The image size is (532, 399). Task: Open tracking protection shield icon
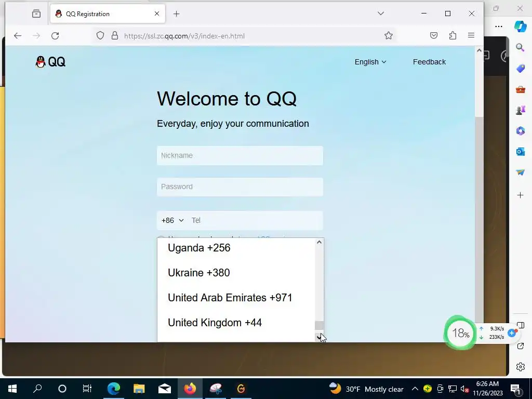point(100,36)
